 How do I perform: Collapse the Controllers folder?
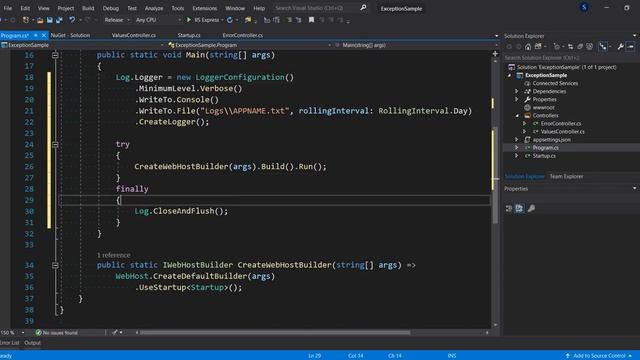tap(517, 116)
